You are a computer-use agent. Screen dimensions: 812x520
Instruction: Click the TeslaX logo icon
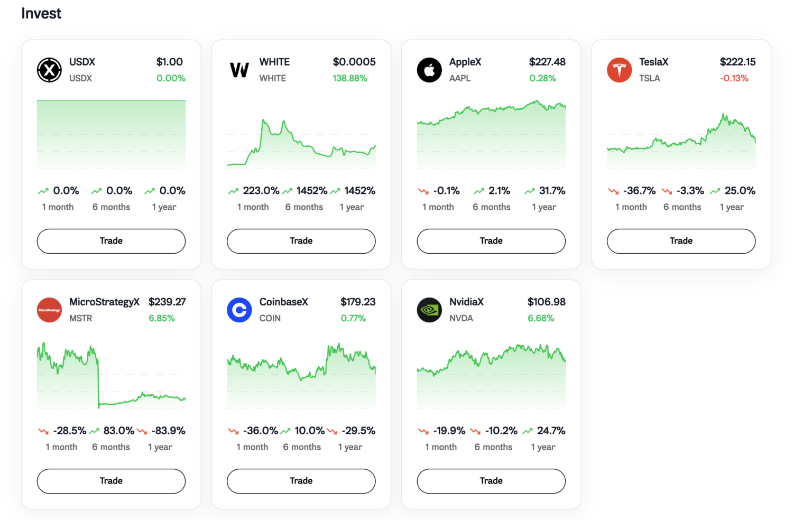click(619, 69)
